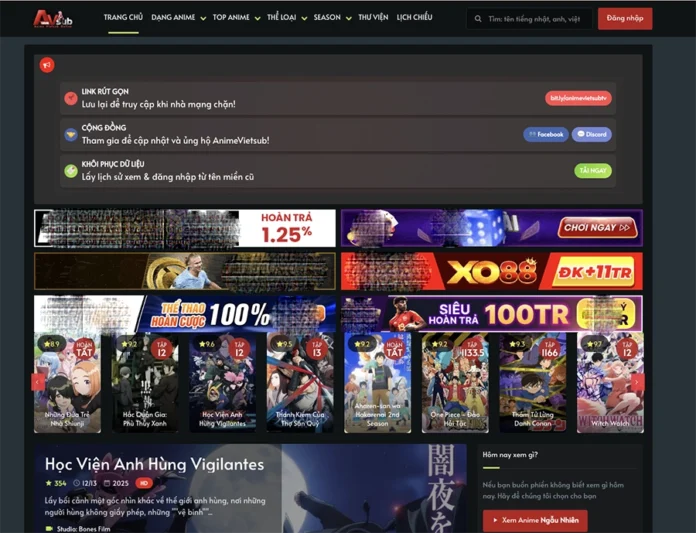Open the Witch Watch card
696x533 pixels.
pos(610,383)
